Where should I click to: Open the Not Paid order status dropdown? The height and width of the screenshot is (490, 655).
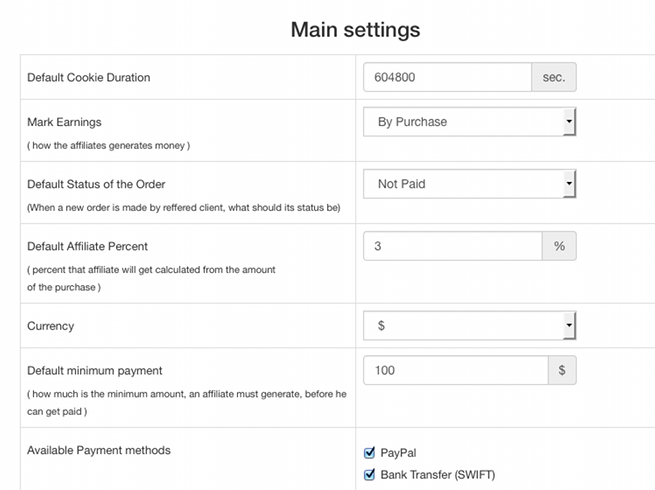pyautogui.click(x=470, y=184)
